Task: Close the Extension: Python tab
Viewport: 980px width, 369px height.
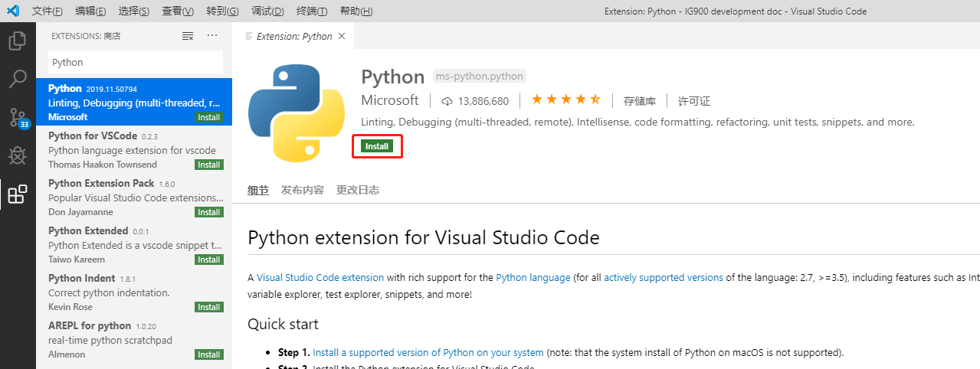Action: [x=342, y=36]
